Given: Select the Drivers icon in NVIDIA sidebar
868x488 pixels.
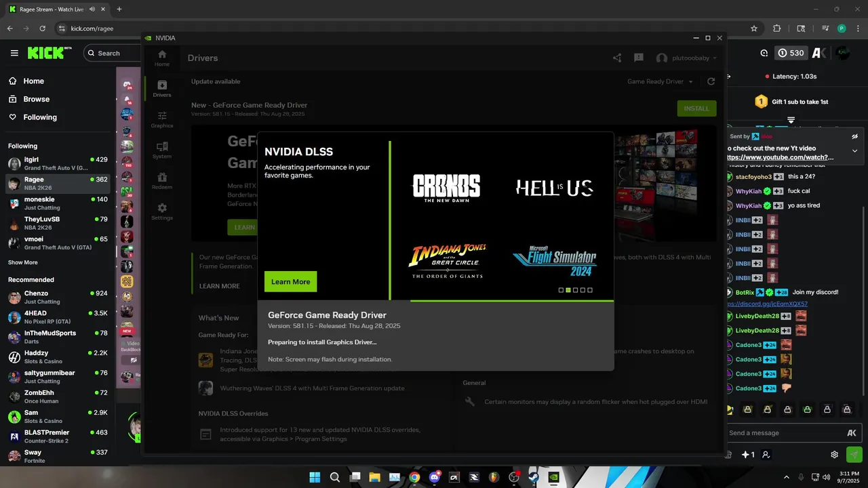Looking at the screenshot, I should click(162, 89).
